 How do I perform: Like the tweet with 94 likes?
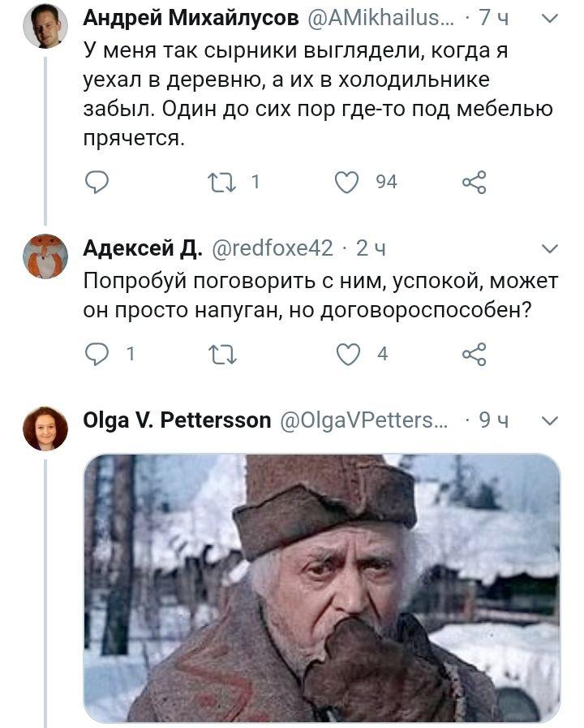coord(347,182)
